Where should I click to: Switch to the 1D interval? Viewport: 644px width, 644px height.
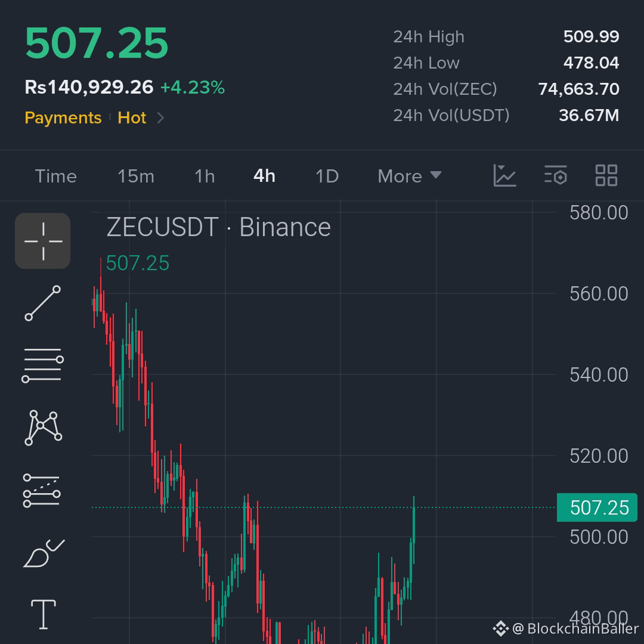[327, 176]
